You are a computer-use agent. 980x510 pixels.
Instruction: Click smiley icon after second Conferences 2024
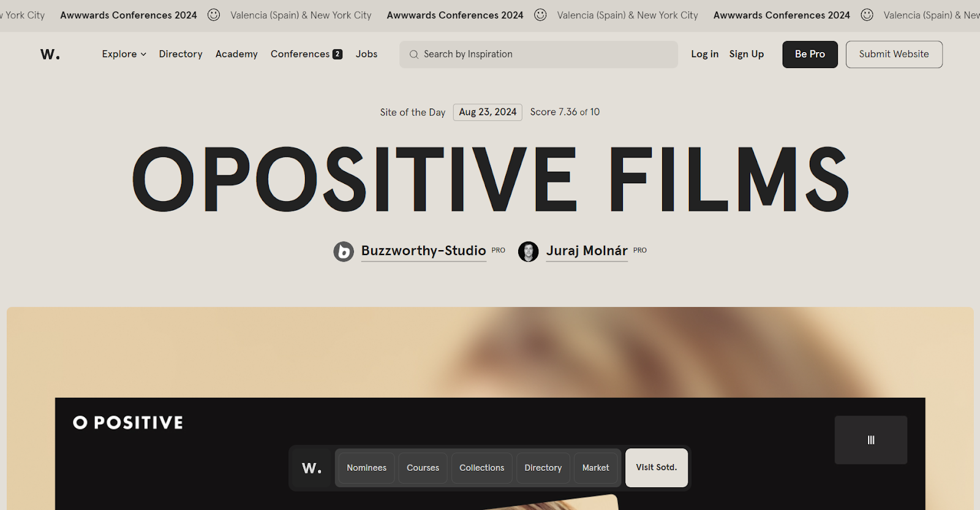tap(540, 15)
